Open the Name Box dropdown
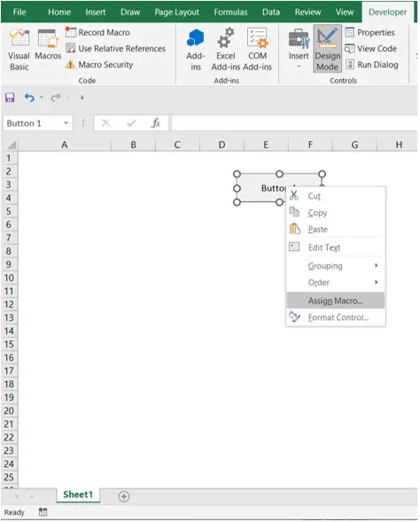Screen dimensions: 420x522 click(66, 123)
